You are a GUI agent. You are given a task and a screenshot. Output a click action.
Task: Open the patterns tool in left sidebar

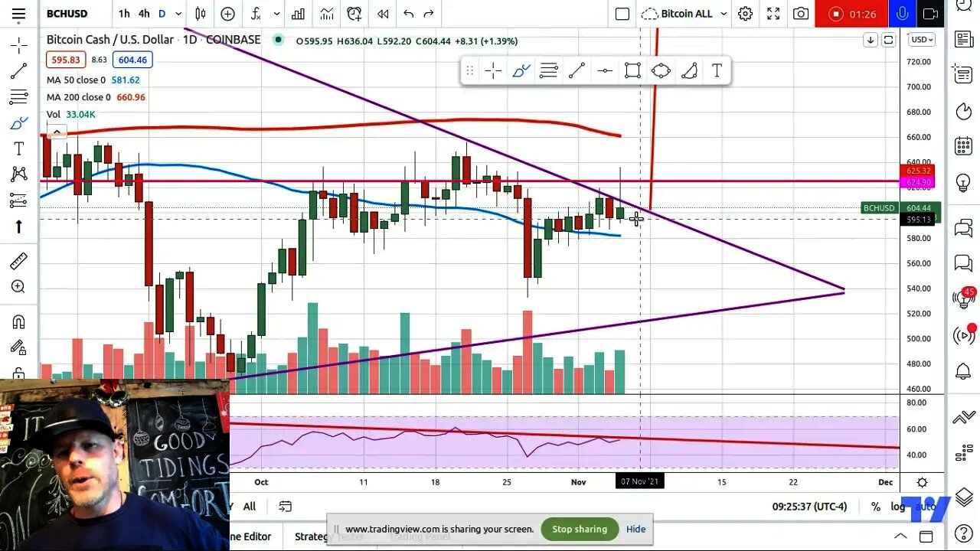[18, 174]
